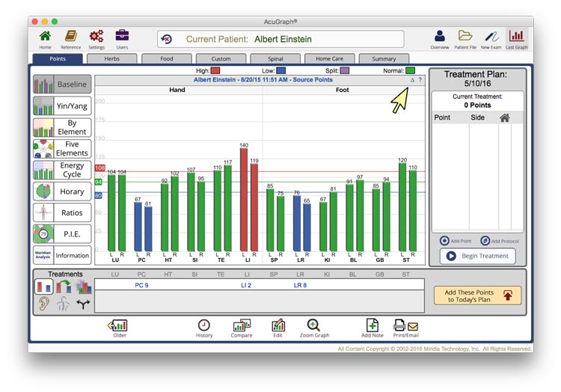Select the multicolor bars treatment icon
The height and width of the screenshot is (392, 561).
coord(84,287)
